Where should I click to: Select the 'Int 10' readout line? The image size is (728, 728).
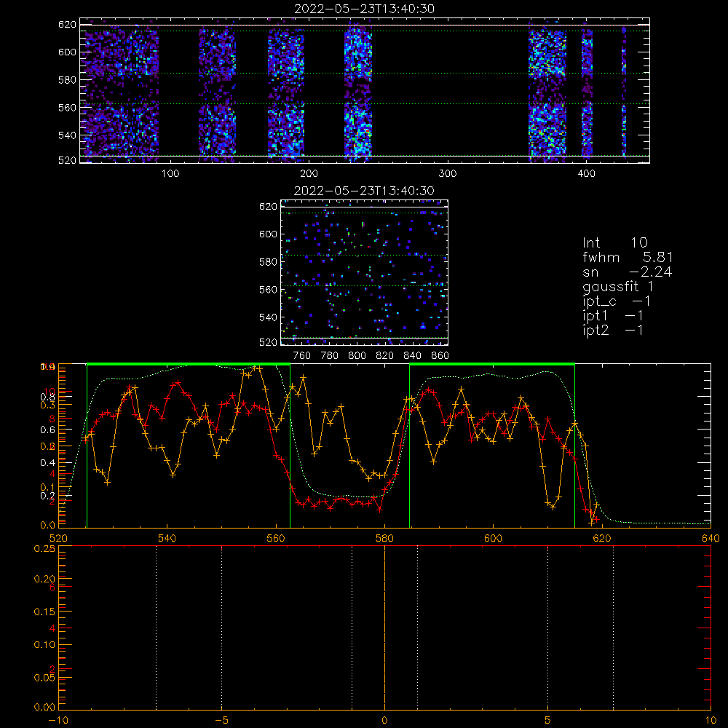click(x=614, y=242)
